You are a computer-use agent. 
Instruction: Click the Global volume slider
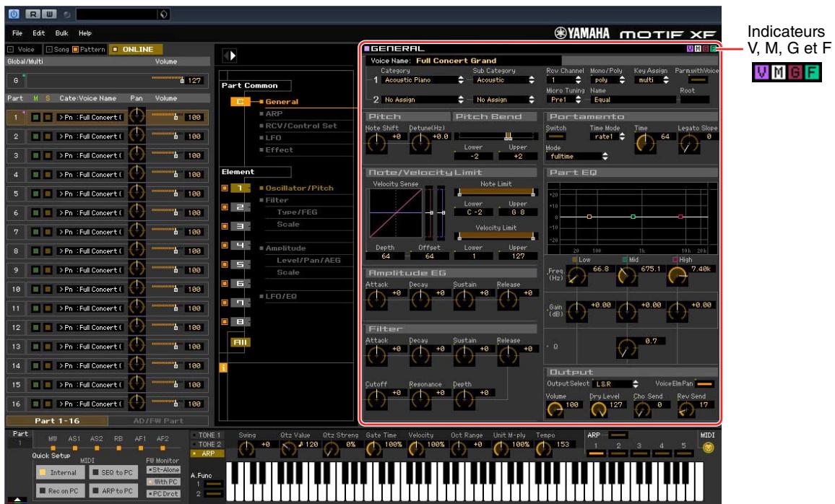(168, 80)
